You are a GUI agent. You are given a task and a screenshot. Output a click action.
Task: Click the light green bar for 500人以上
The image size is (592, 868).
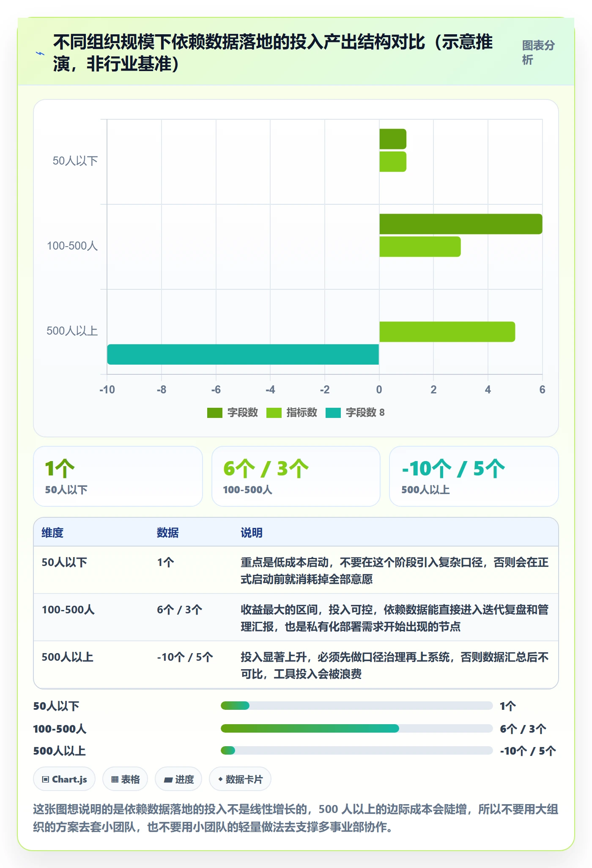click(447, 332)
